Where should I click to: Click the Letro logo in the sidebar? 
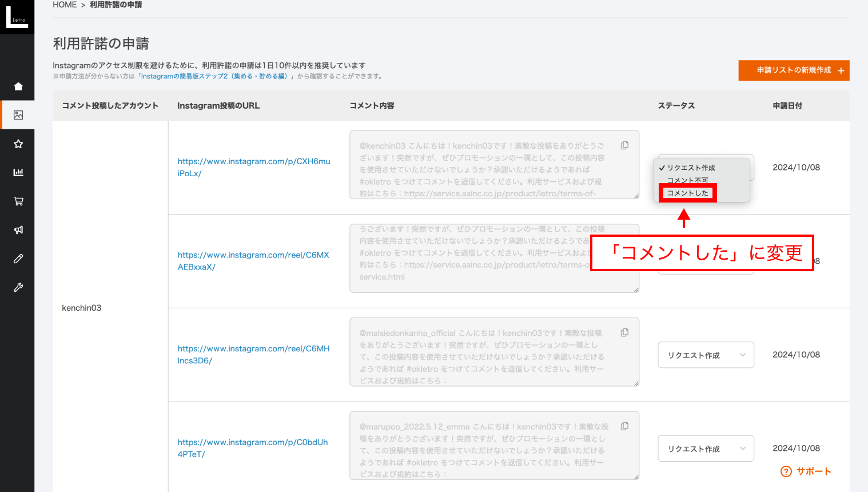coord(17,17)
